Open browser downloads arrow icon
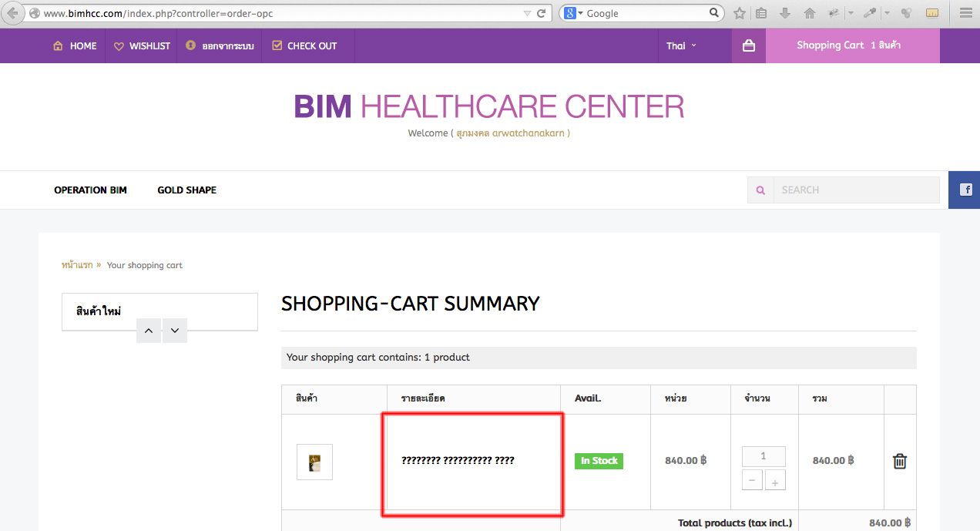The height and width of the screenshot is (531, 980). click(785, 13)
